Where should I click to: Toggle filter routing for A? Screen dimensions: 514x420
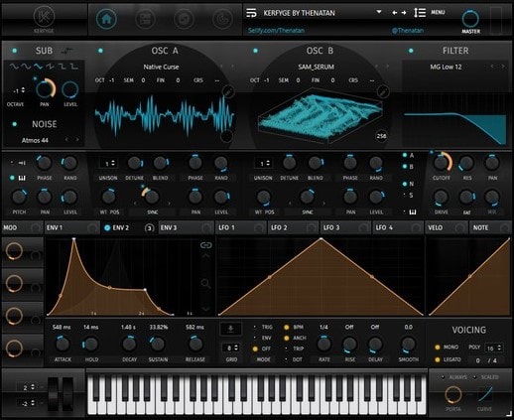click(404, 155)
